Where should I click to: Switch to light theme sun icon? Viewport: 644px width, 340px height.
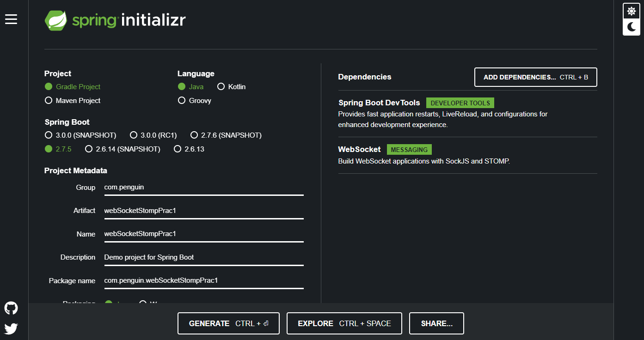[x=632, y=11]
